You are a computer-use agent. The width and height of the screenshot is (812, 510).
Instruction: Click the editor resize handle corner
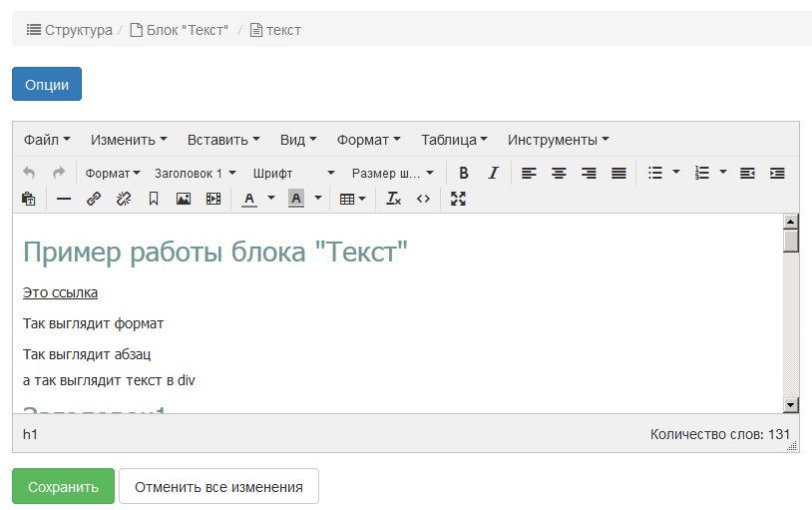click(792, 446)
